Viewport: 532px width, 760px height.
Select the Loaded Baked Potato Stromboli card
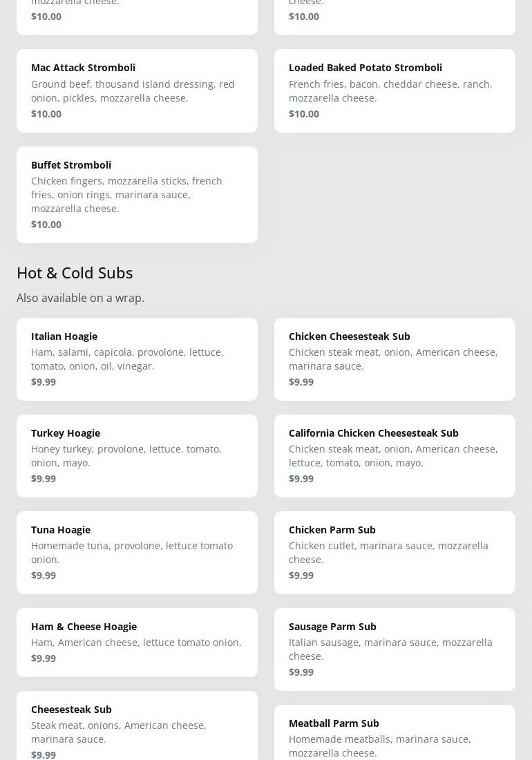pos(395,91)
